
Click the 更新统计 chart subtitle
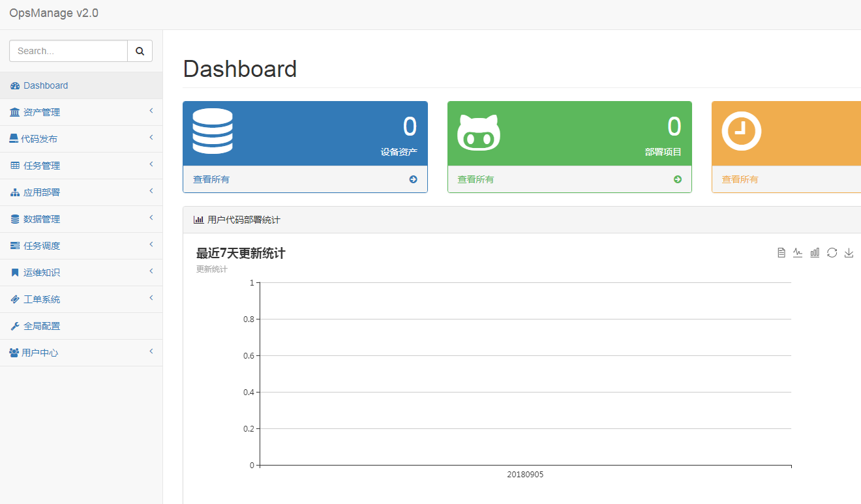[212, 269]
